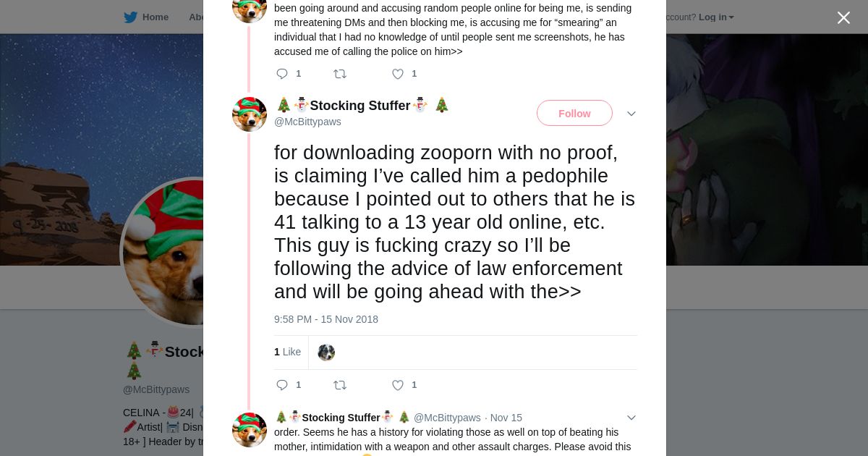Viewport: 868px width, 456px height.
Task: Follow Stocking Stuffer account
Action: [574, 114]
